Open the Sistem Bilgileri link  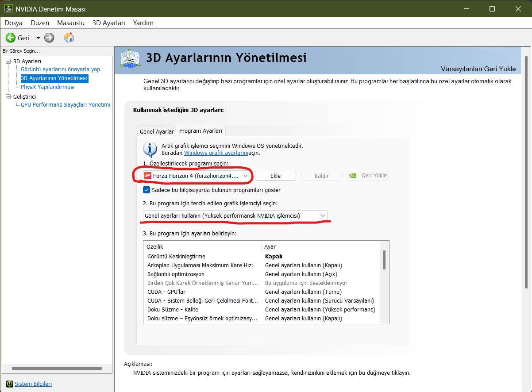point(33,384)
